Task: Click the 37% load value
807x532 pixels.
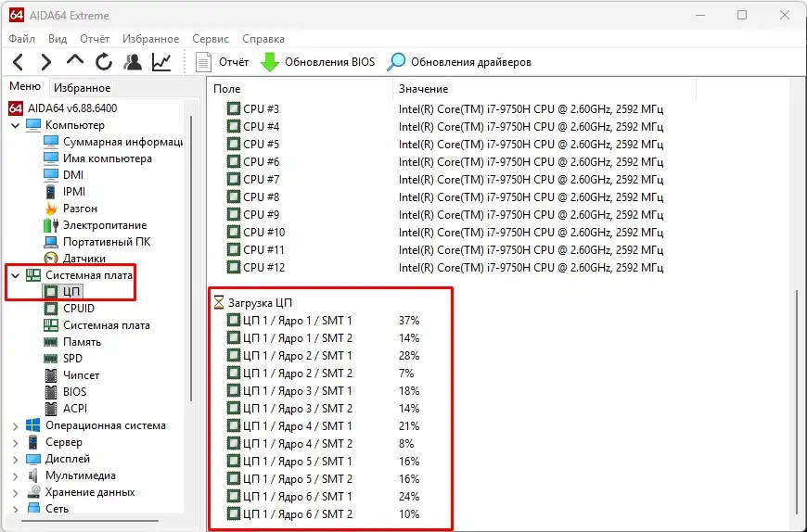Action: point(409,321)
